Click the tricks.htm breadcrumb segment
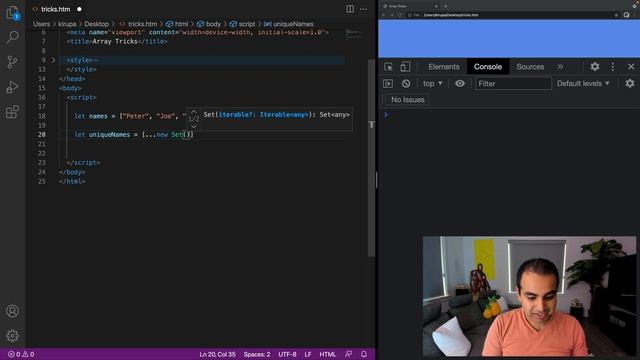 pos(138,24)
